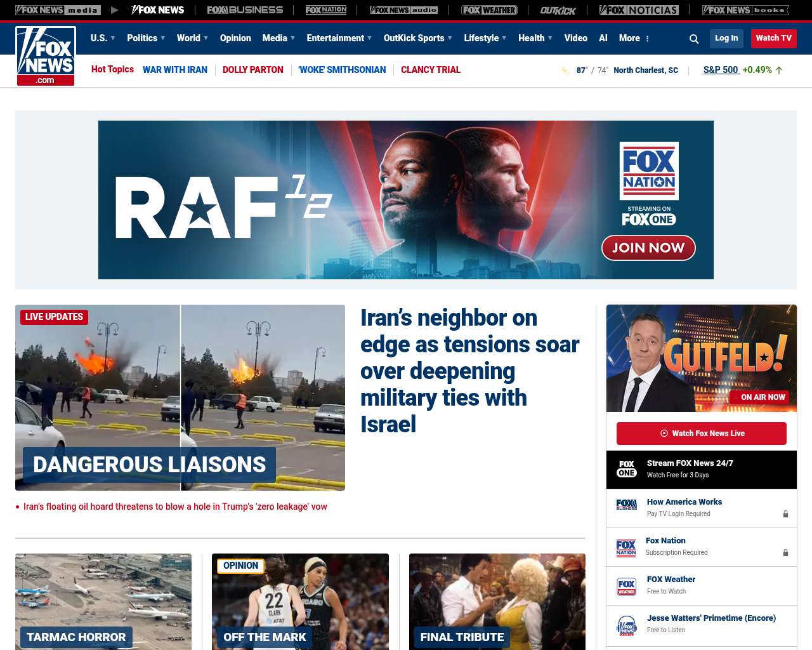The width and height of the screenshot is (812, 650).
Task: Open the Fox Noticias network logo
Action: [x=639, y=10]
